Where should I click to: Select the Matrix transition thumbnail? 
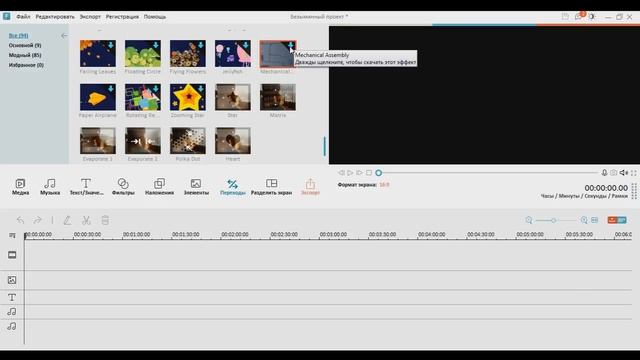click(x=278, y=97)
